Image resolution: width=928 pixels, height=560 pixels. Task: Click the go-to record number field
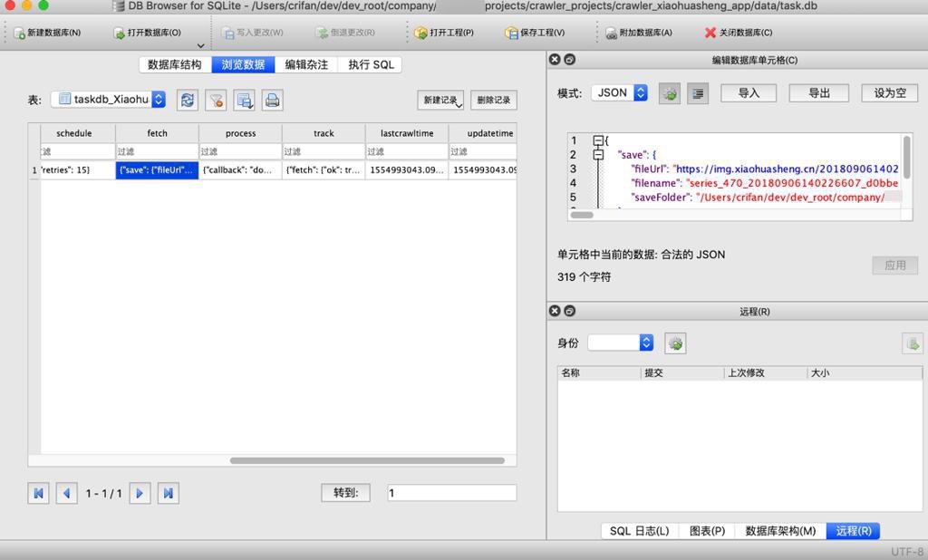coord(452,493)
